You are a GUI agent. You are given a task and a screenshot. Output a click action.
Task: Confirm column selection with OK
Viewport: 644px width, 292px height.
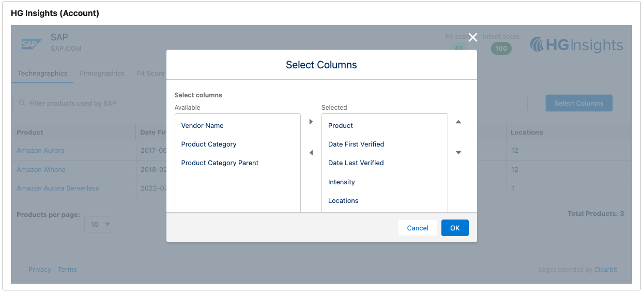click(455, 228)
